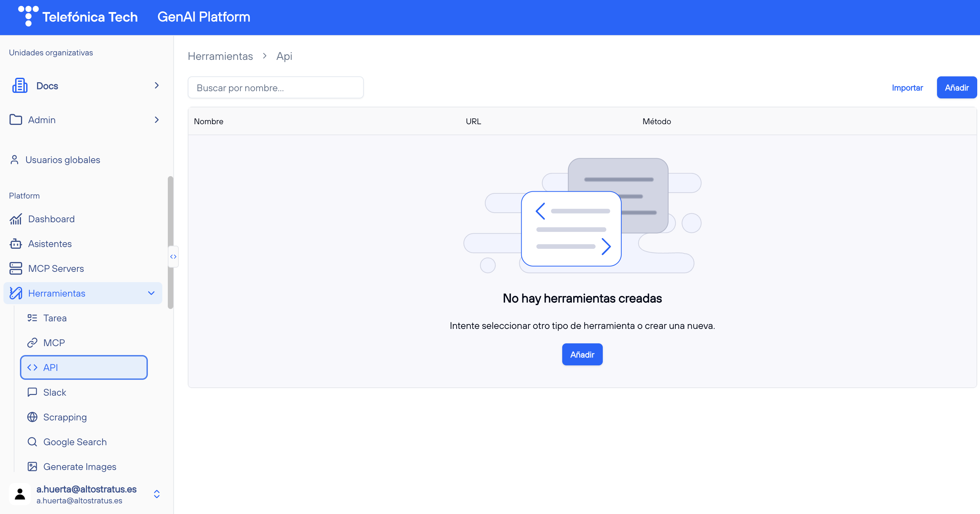Select MCP under Herramientas
Screen dimensions: 980x514
pyautogui.click(x=54, y=343)
